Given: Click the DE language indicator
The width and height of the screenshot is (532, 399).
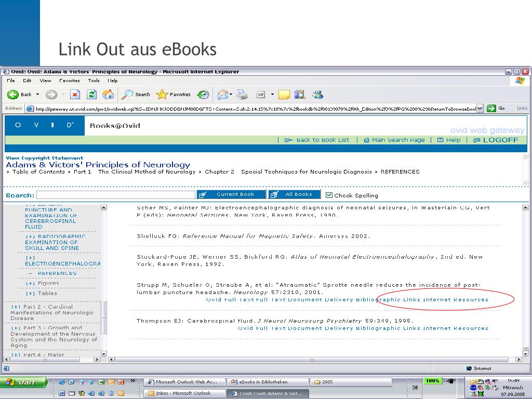Looking at the screenshot, I should pyautogui.click(x=415, y=388).
